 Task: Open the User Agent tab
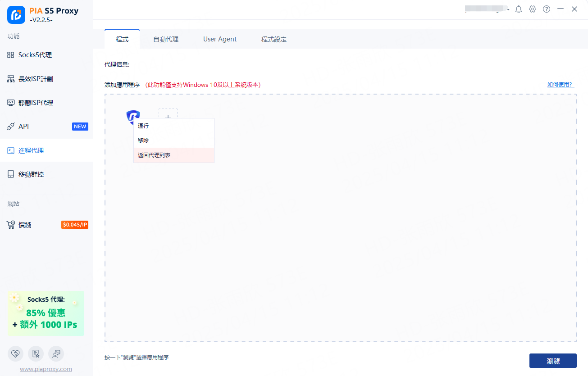220,39
